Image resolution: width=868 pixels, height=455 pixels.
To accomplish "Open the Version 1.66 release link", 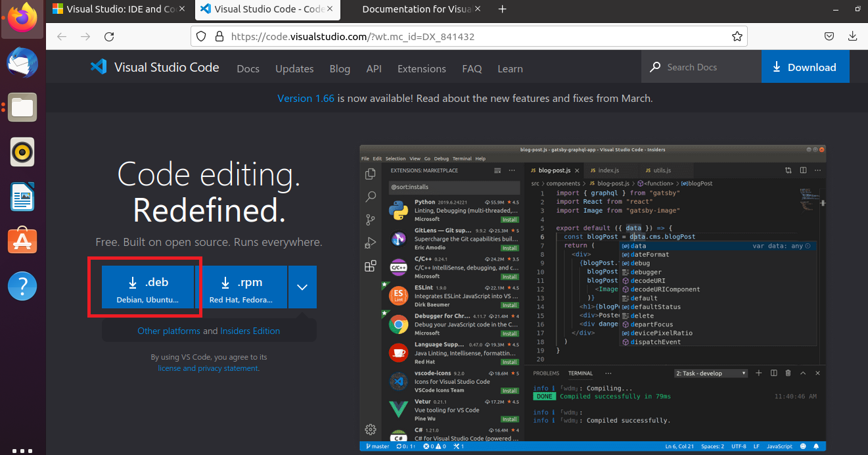I will pos(306,98).
